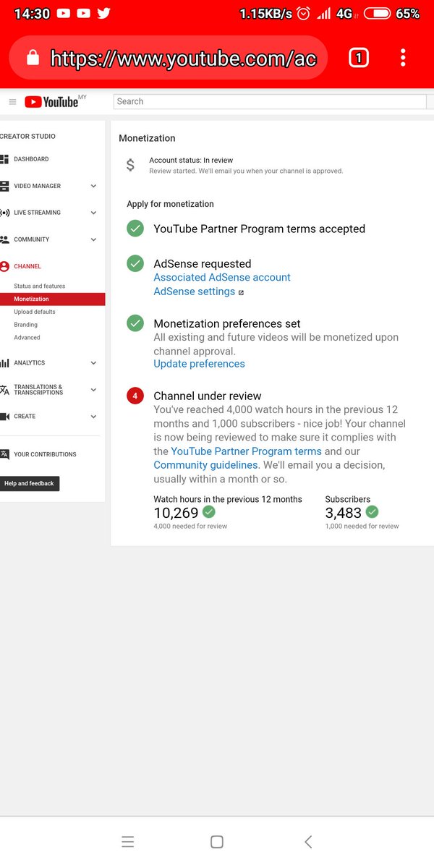Select Status and features in Channel menu
434x868 pixels.
pyautogui.click(x=39, y=286)
